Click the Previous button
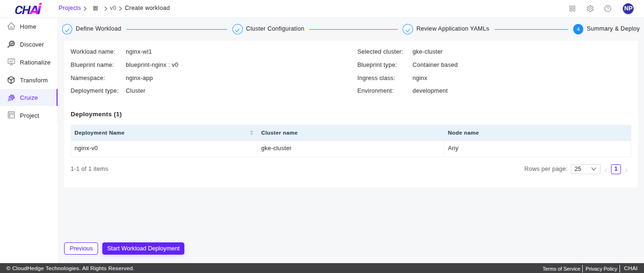Screen dimensions: 644x273 click(x=81, y=249)
